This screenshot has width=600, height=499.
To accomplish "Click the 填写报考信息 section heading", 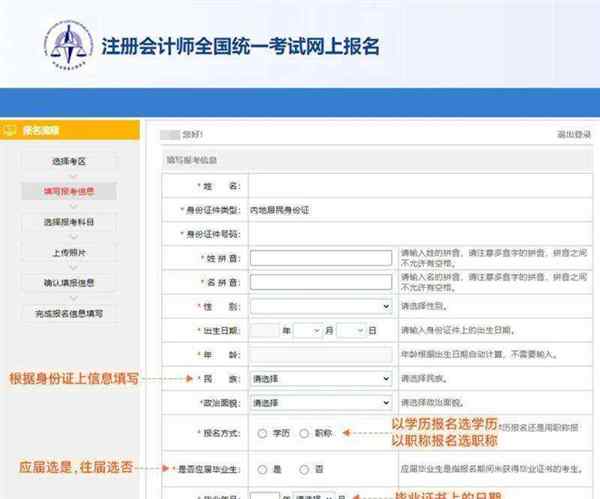I will coord(191,160).
